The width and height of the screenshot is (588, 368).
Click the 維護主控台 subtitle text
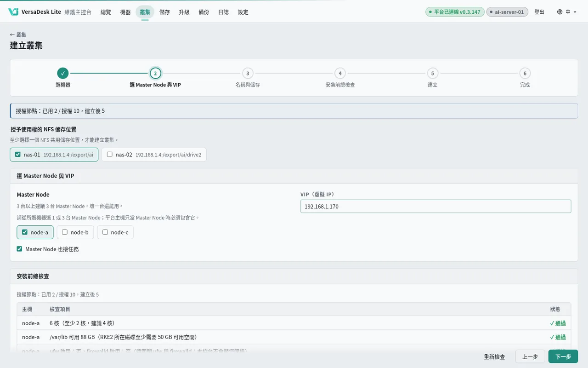pyautogui.click(x=78, y=12)
